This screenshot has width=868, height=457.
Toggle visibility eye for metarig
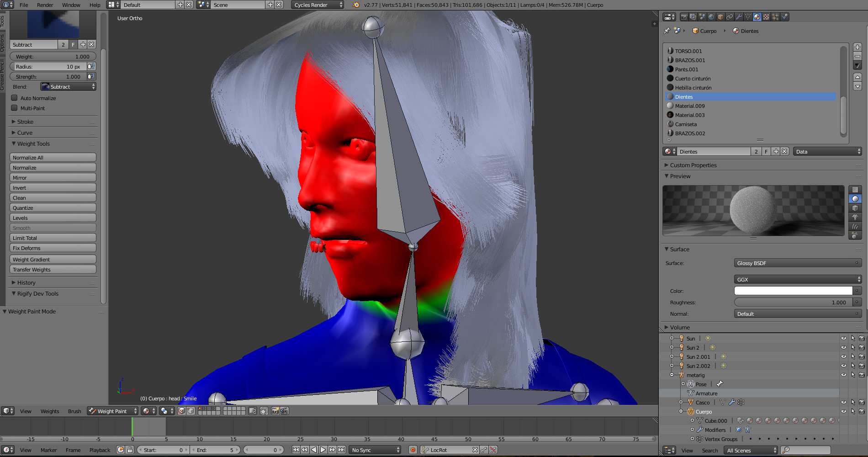pos(843,375)
